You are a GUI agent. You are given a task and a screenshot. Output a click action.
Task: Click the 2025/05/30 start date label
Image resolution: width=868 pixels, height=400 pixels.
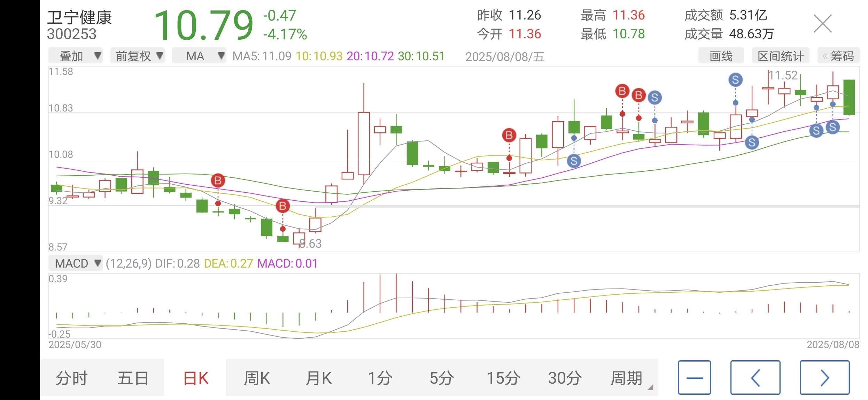click(75, 345)
